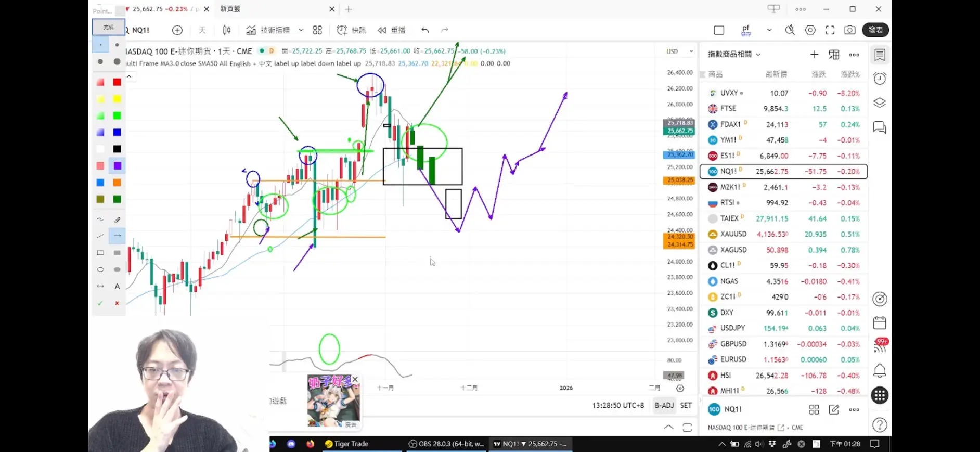Toggle B-ADJ adjustment at chart bottom
980x452 pixels.
coord(664,405)
